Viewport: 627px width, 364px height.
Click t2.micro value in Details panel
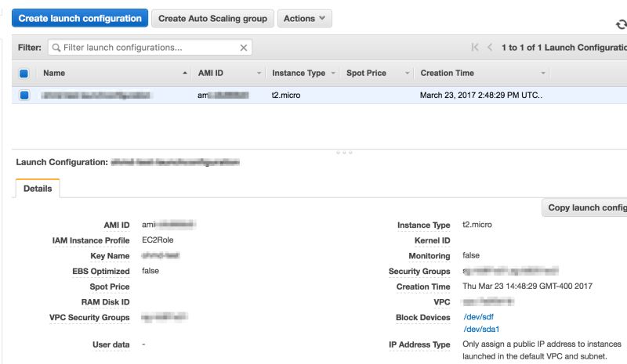477,225
